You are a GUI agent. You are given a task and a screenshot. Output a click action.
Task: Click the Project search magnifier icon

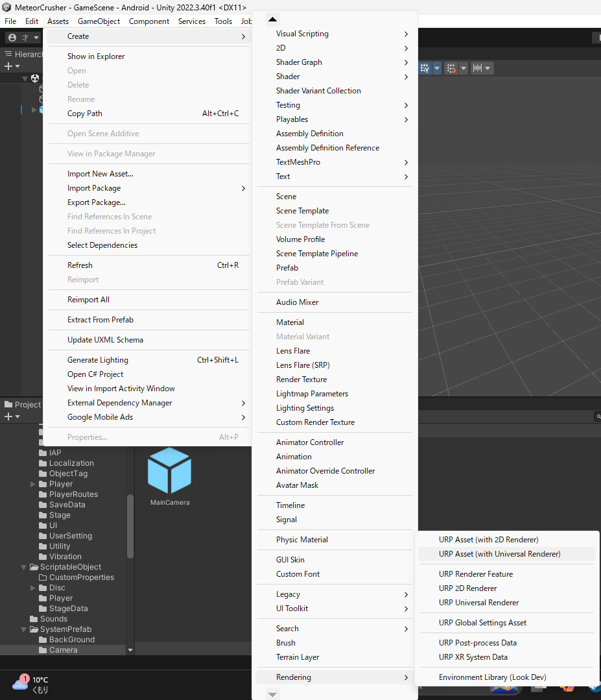pyautogui.click(x=598, y=416)
